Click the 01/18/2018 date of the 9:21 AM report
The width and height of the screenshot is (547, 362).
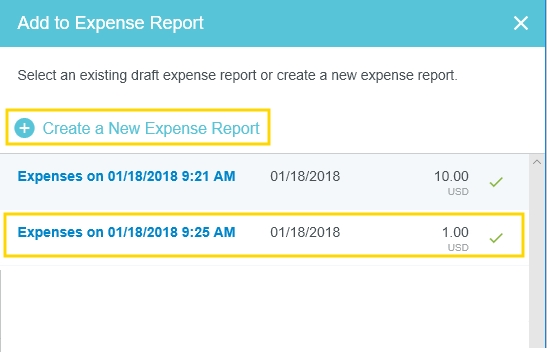tap(305, 176)
